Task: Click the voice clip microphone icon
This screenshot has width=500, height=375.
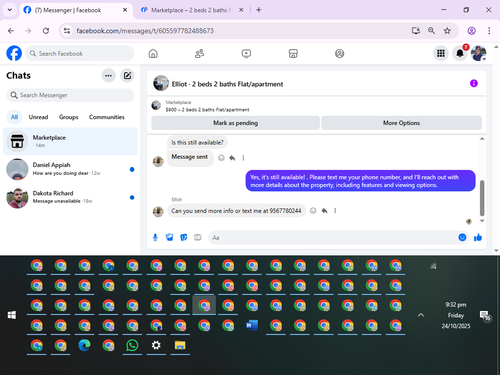Action: 155,237
